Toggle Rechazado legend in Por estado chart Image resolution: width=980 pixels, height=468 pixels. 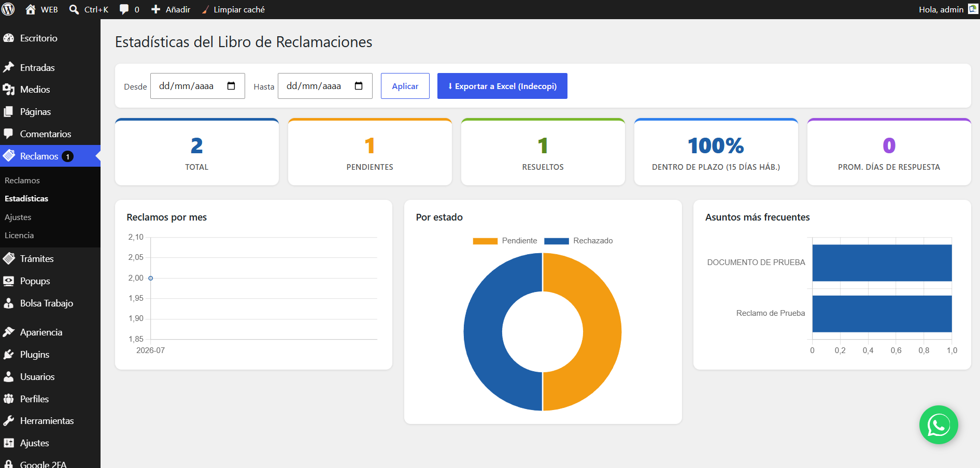coord(578,241)
